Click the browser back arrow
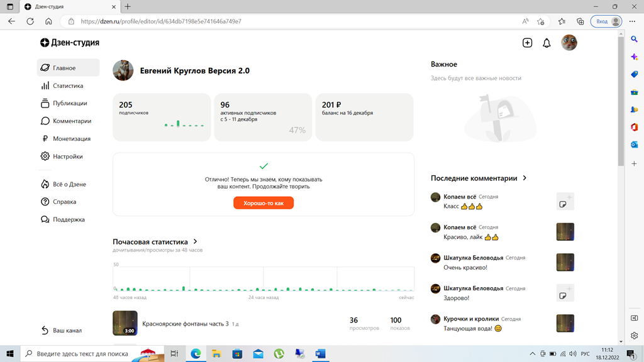 [x=11, y=21]
